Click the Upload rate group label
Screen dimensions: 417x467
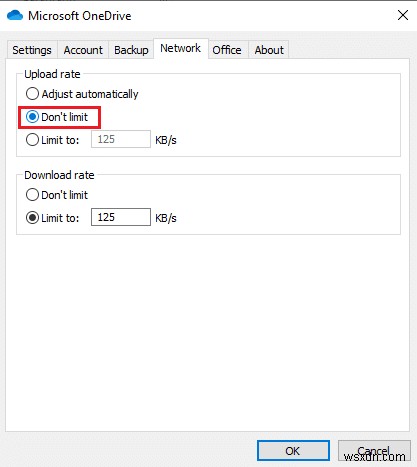click(52, 74)
